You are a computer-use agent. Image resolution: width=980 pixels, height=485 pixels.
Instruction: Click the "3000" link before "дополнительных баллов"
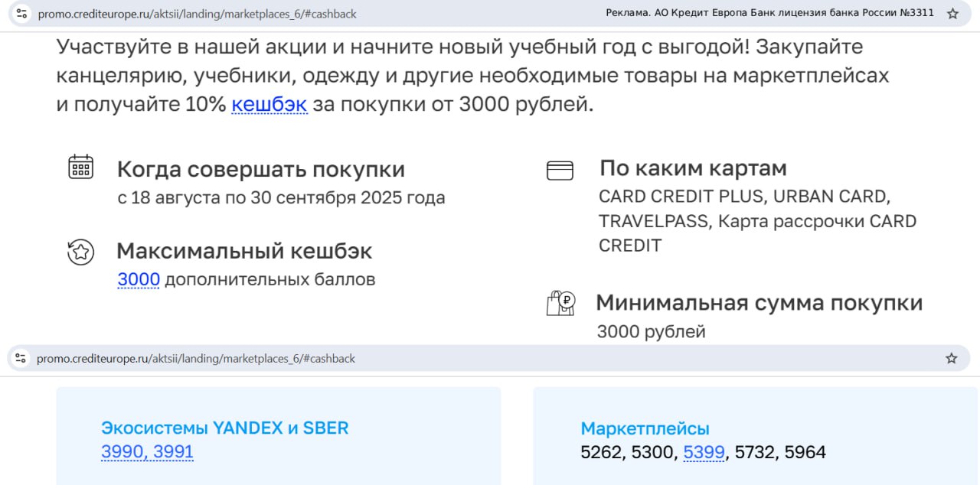tap(139, 280)
